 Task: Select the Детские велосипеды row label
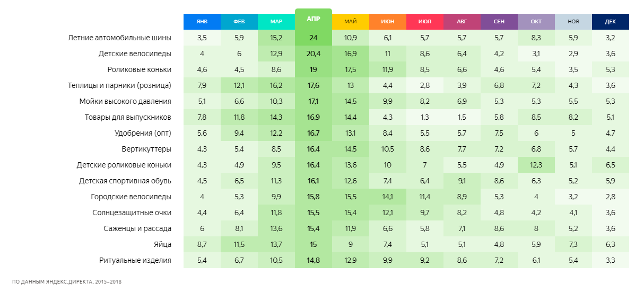(x=135, y=54)
